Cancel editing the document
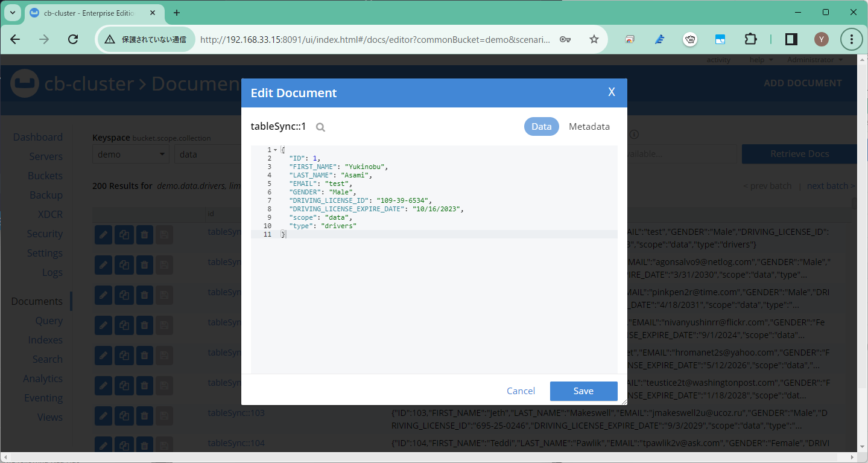Screen dimensions: 868x463 point(521,391)
